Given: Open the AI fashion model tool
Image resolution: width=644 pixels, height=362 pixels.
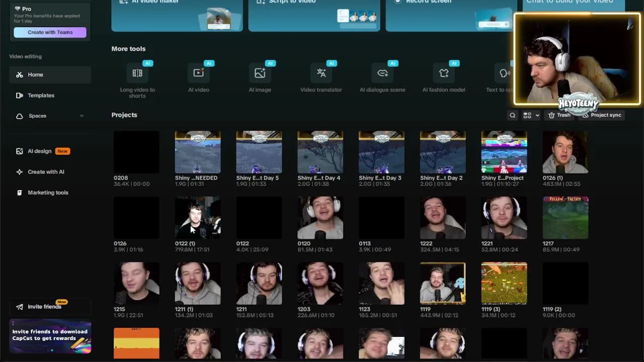Looking at the screenshot, I should coord(444,78).
